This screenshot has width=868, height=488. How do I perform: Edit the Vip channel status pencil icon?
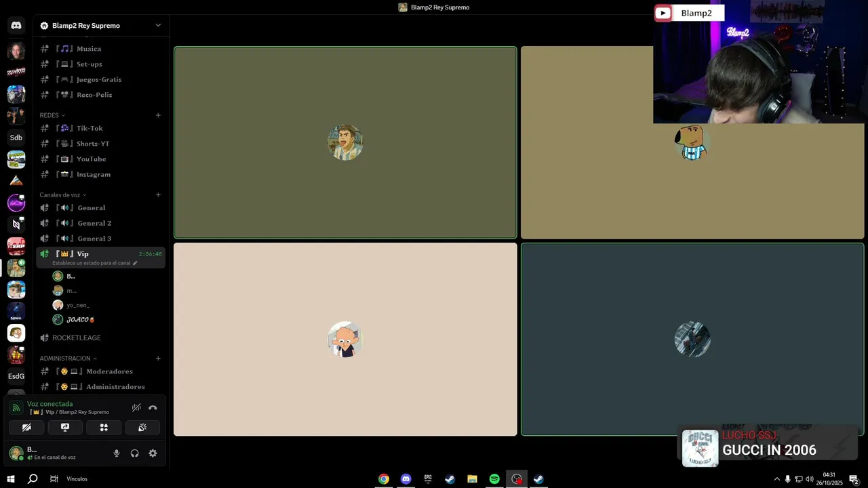point(135,263)
